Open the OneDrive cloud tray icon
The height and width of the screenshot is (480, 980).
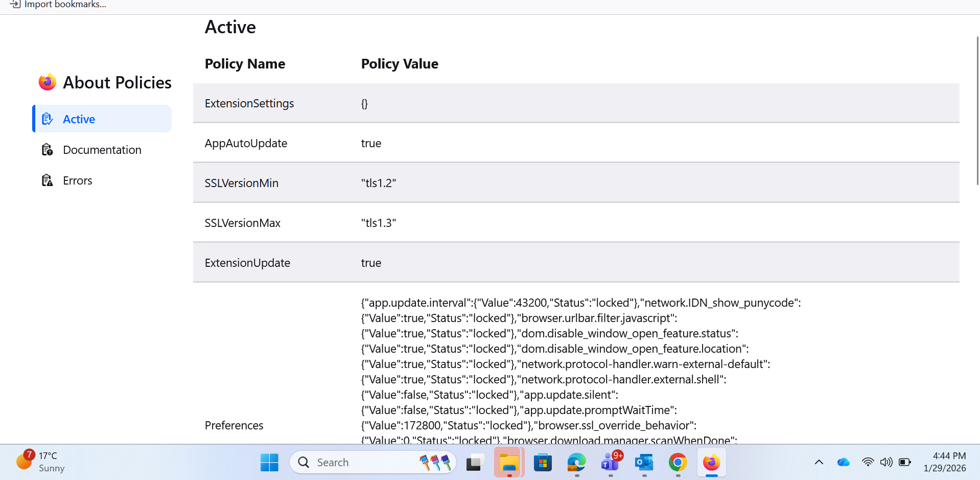843,462
